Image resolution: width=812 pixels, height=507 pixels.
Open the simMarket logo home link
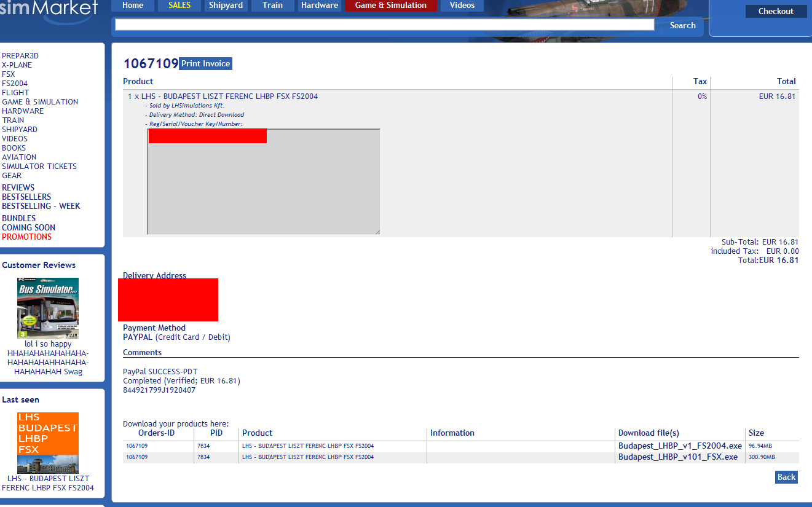pyautogui.click(x=49, y=11)
